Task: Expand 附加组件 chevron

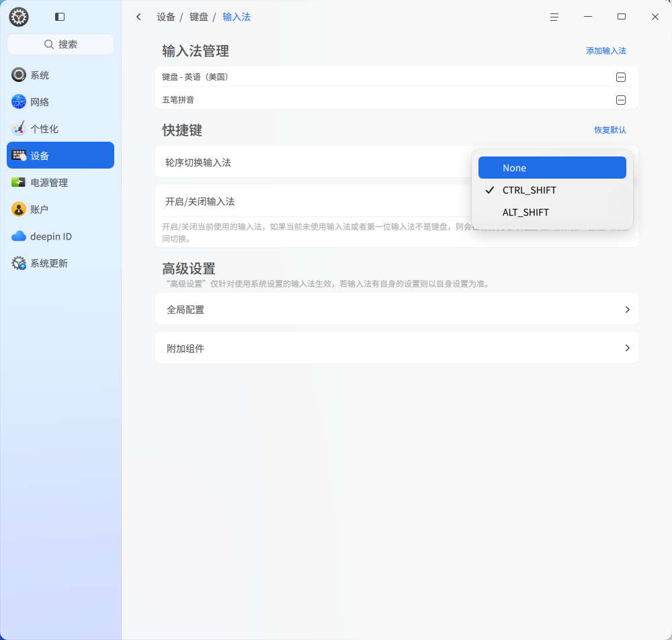Action: (x=627, y=348)
